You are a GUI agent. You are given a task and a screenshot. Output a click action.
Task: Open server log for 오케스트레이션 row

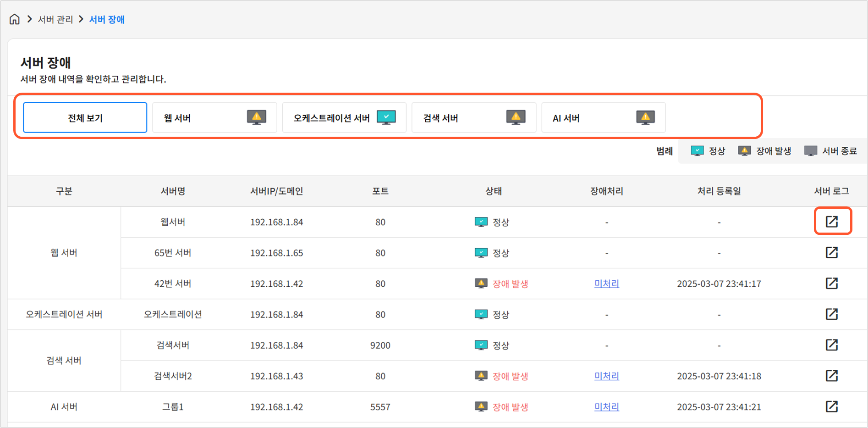point(831,314)
